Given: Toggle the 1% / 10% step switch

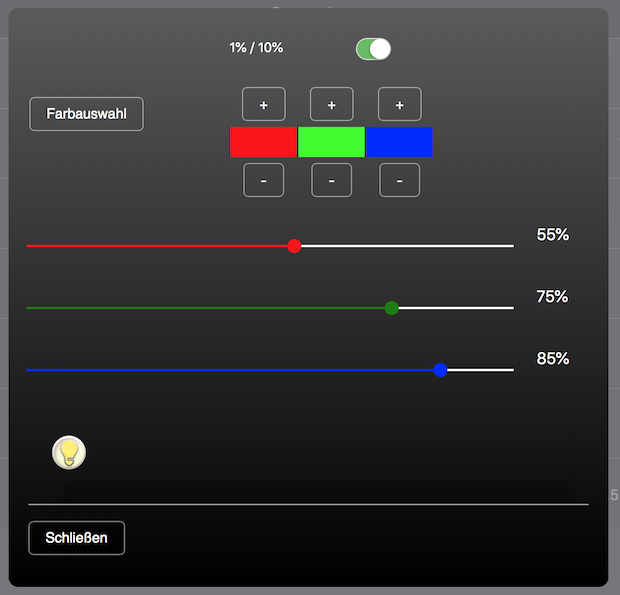Looking at the screenshot, I should coord(373,49).
